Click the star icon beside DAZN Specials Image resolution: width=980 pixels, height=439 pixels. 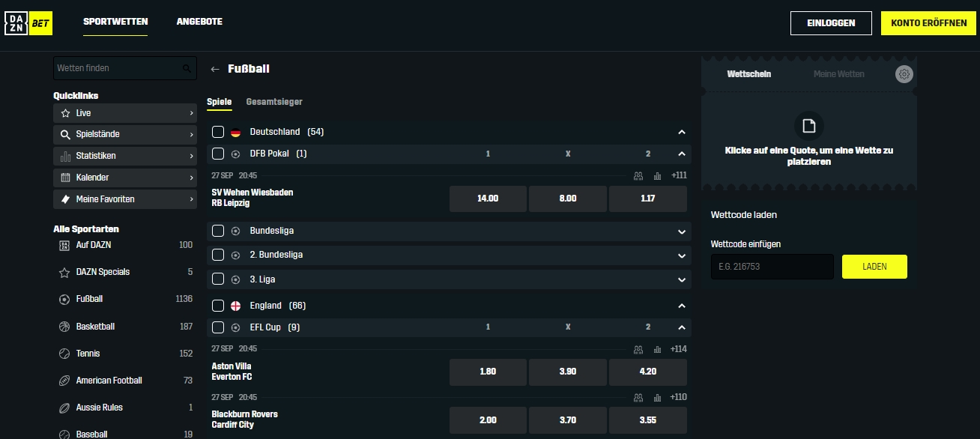click(64, 273)
